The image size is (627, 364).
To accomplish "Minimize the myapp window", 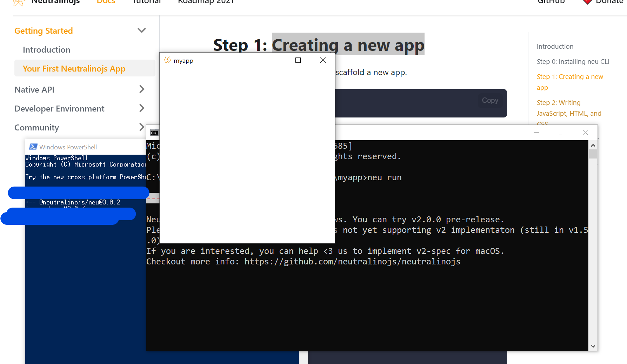I will 274,60.
